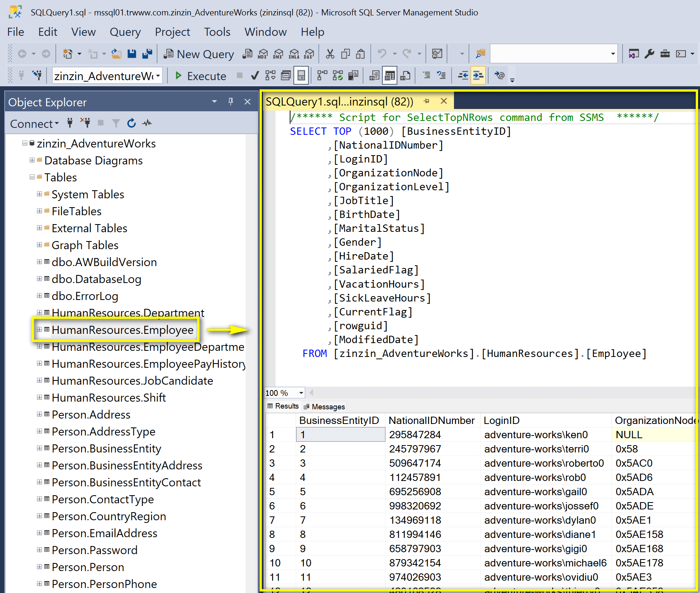Toggle auto-hide pin on Object Explorer
This screenshot has width=700, height=593.
tap(231, 102)
